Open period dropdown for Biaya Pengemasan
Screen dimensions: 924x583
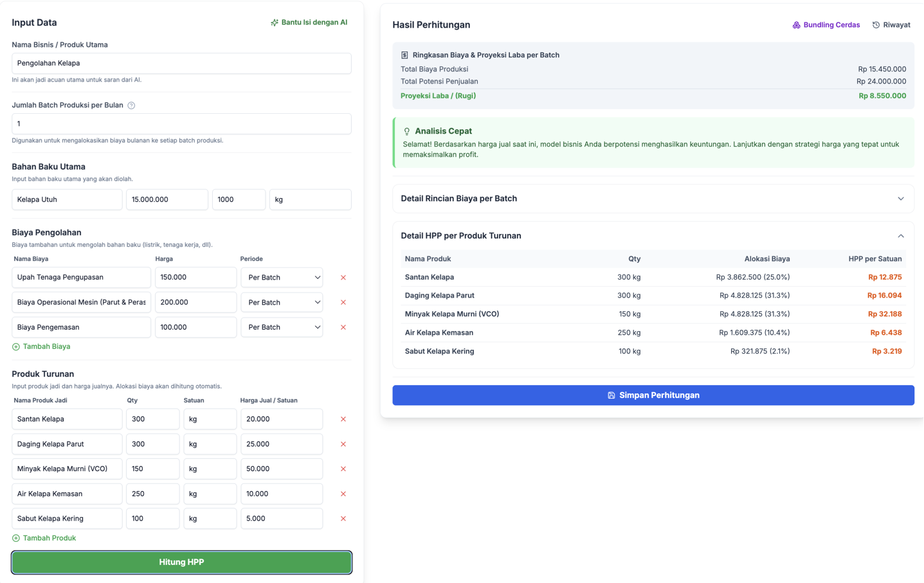(282, 327)
